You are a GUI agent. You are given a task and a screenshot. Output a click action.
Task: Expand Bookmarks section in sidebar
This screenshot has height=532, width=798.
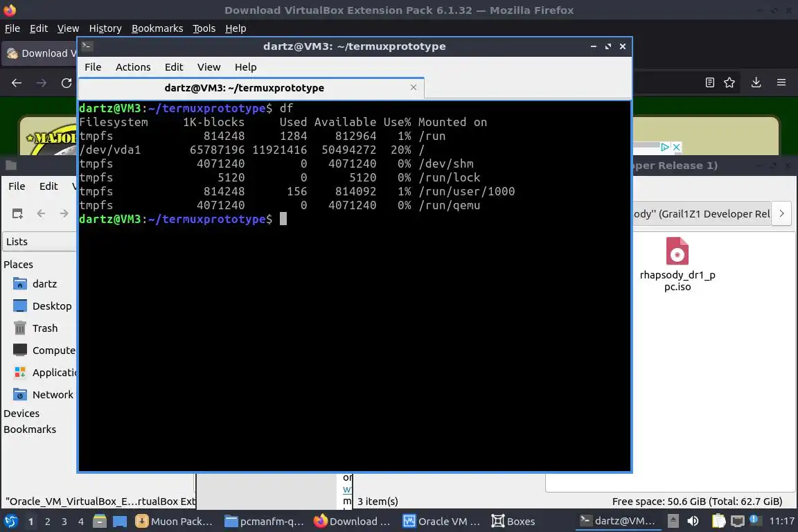coord(30,429)
